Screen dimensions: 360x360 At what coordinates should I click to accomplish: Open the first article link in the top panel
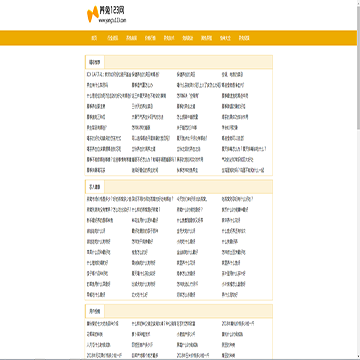coord(108,74)
